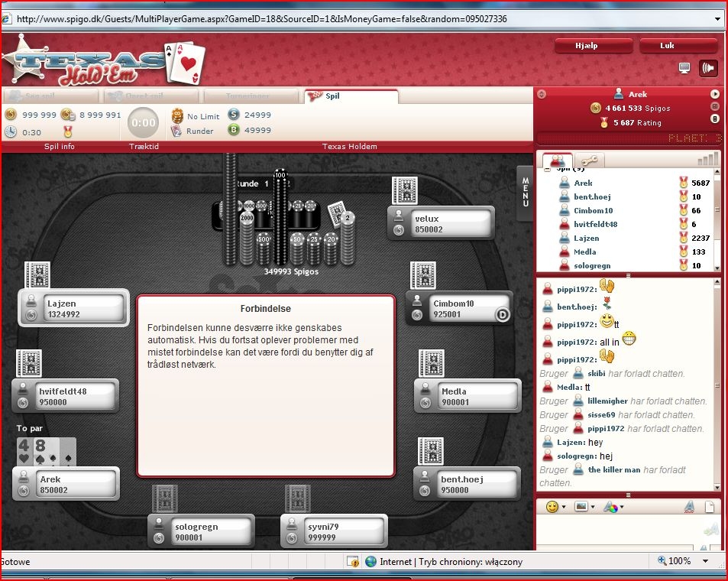Toggle the sound speaker icon
Viewport: 728px width, 581px height.
pyautogui.click(x=708, y=68)
